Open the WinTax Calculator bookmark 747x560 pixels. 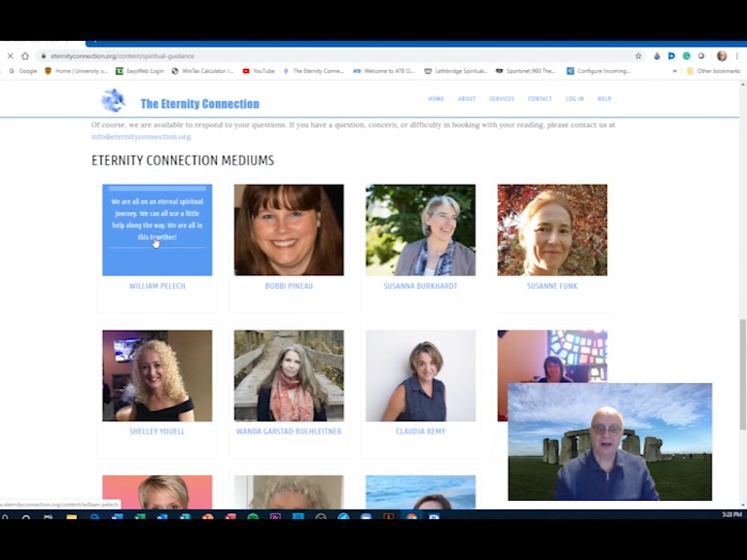click(x=203, y=71)
